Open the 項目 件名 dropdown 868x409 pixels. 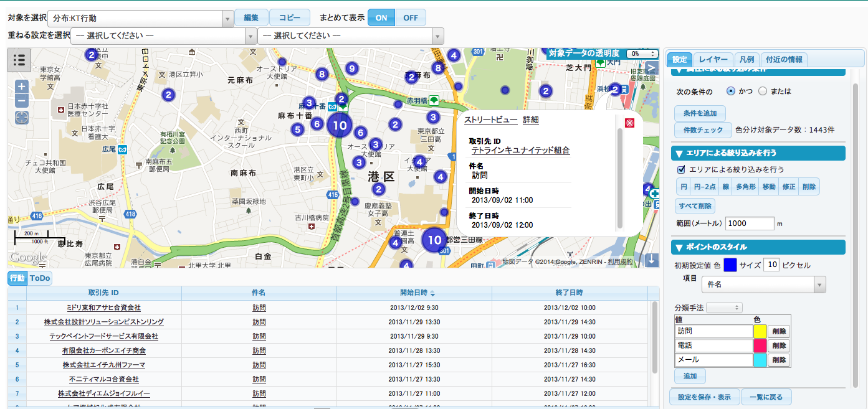(763, 284)
